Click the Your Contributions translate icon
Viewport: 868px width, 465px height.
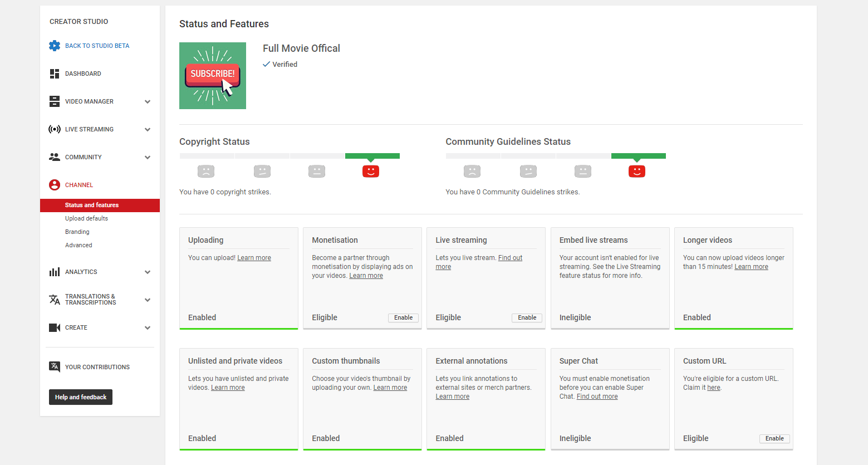55,366
